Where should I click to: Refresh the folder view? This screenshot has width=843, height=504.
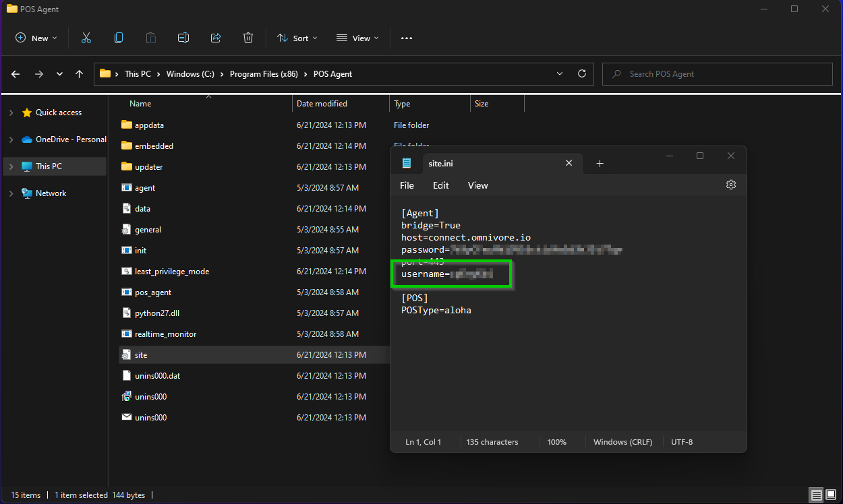coord(581,73)
